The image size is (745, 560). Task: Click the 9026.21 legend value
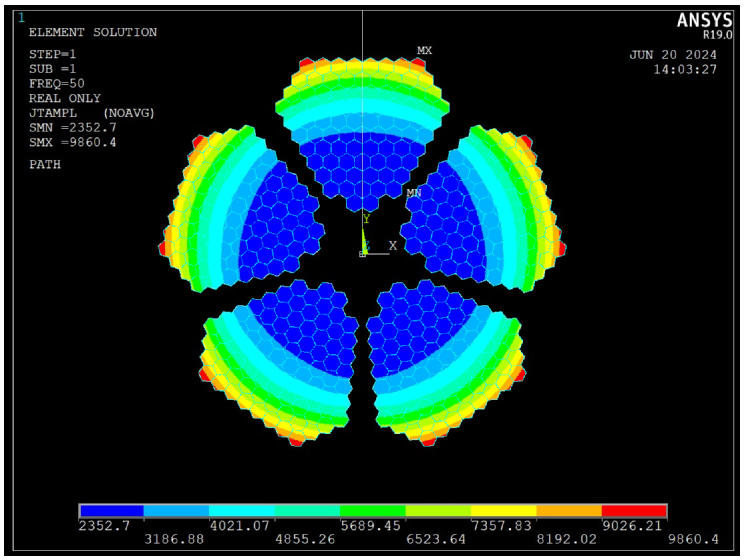tap(632, 526)
